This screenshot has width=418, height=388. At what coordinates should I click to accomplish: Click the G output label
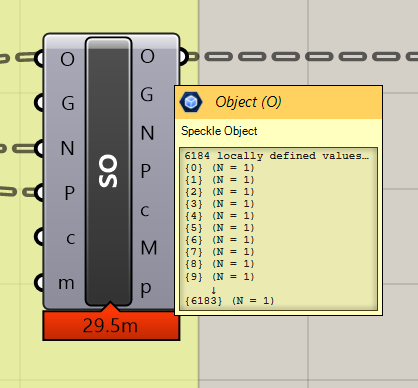[x=147, y=94]
